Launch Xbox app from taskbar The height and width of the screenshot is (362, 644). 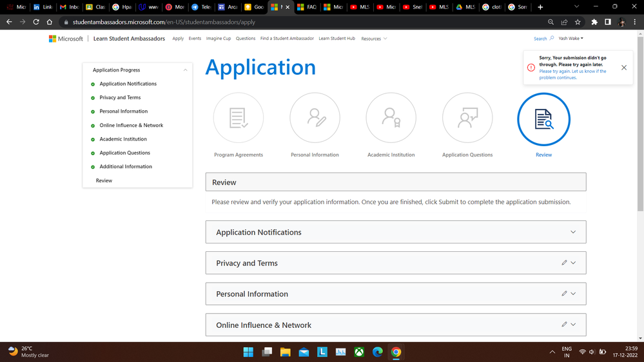tap(359, 352)
